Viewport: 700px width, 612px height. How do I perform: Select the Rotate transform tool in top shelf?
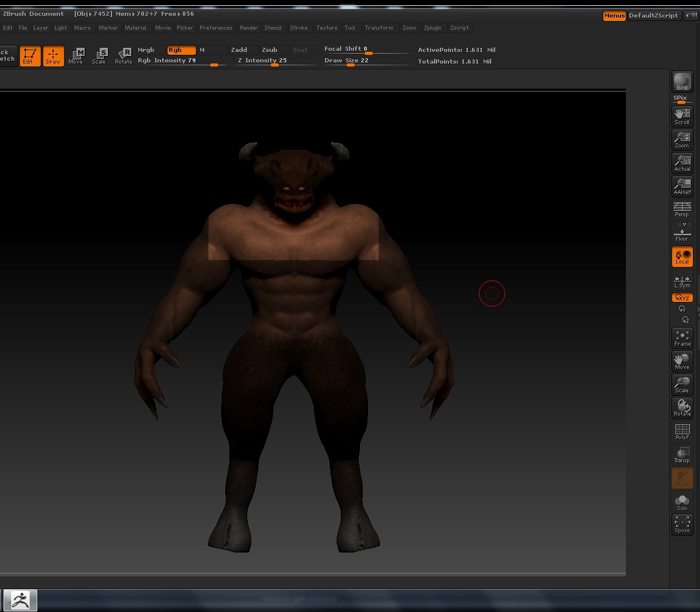[123, 56]
